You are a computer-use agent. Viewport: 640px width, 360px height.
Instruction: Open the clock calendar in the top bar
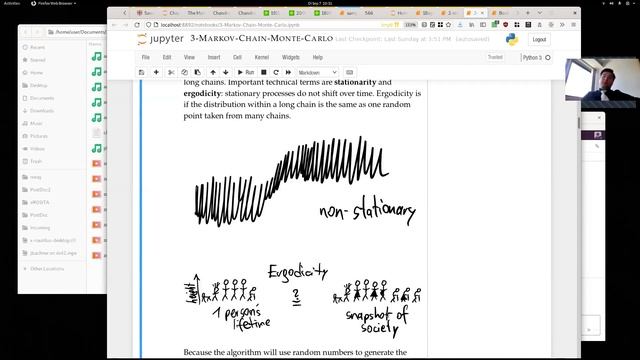(x=320, y=3)
